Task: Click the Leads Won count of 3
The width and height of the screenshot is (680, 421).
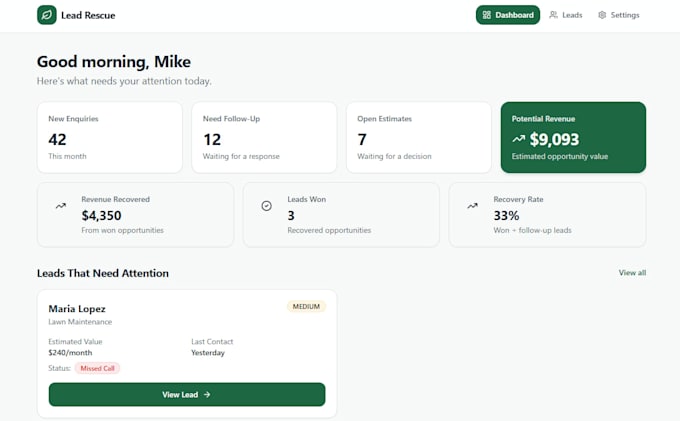Action: (291, 215)
